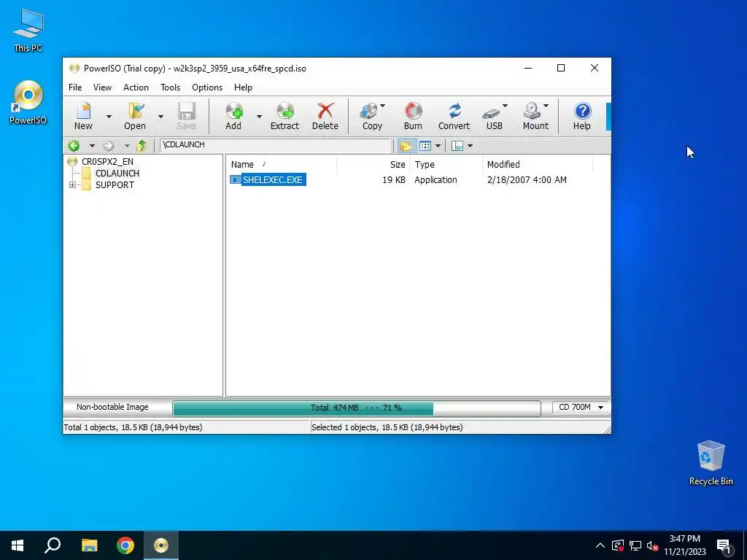Open the Options menu

click(207, 87)
